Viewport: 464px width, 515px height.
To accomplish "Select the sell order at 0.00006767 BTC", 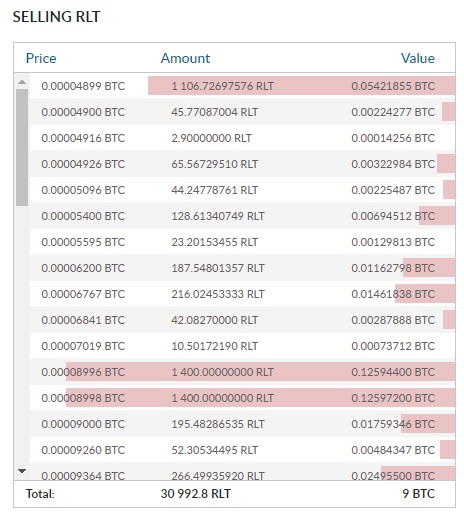I will pyautogui.click(x=243, y=294).
